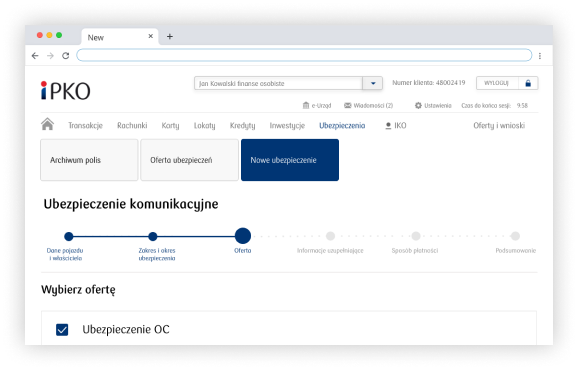The image size is (578, 370).
Task: Click the browser back arrow
Action: click(x=35, y=56)
